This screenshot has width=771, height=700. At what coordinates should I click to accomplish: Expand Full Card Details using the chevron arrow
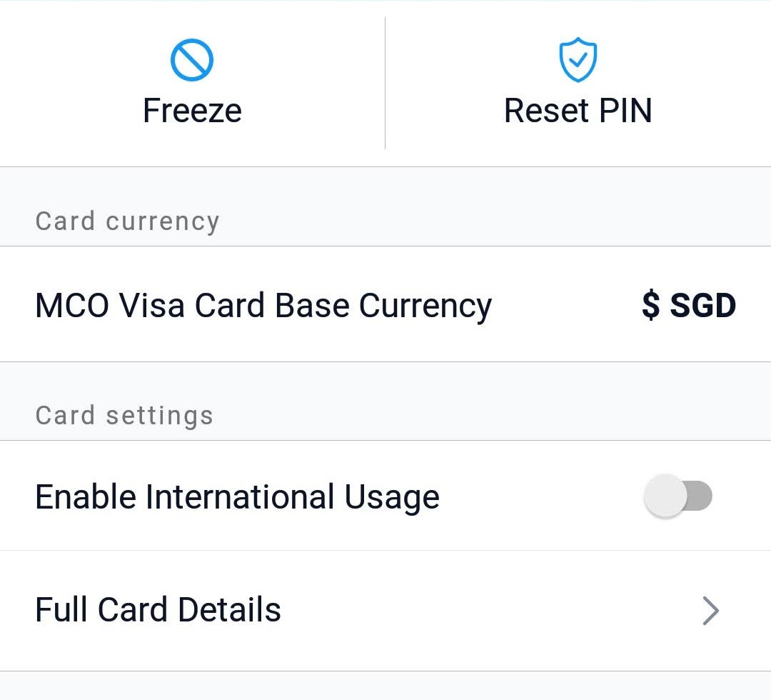[710, 611]
